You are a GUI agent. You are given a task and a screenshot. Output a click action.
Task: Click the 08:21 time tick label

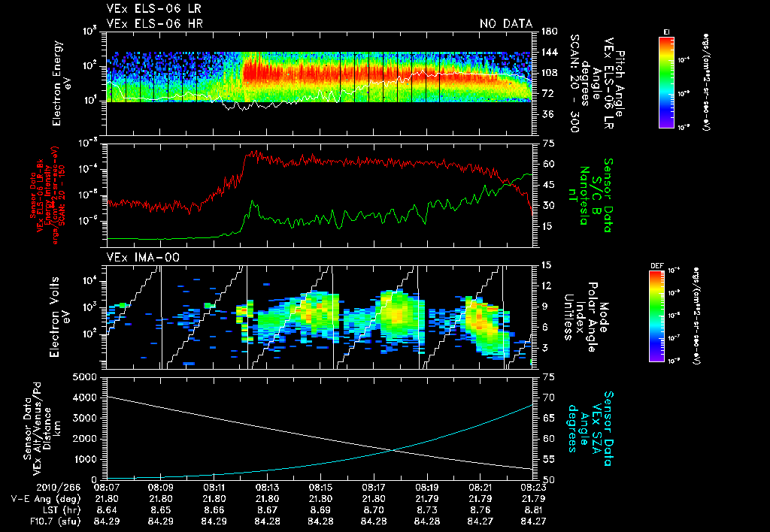(480, 488)
